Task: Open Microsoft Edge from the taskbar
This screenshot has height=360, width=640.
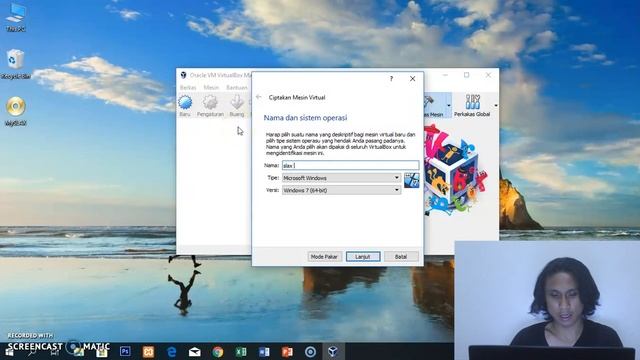Action: point(171,351)
